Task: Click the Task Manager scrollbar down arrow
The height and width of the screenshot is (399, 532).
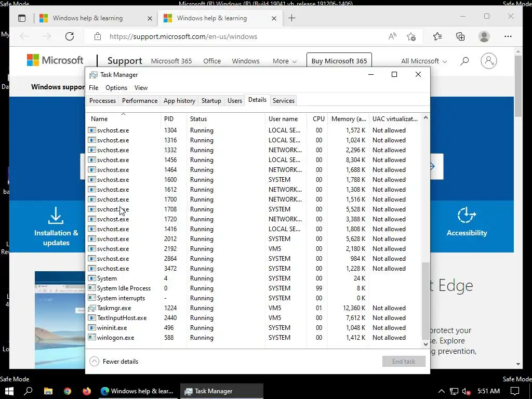Action: point(426,344)
